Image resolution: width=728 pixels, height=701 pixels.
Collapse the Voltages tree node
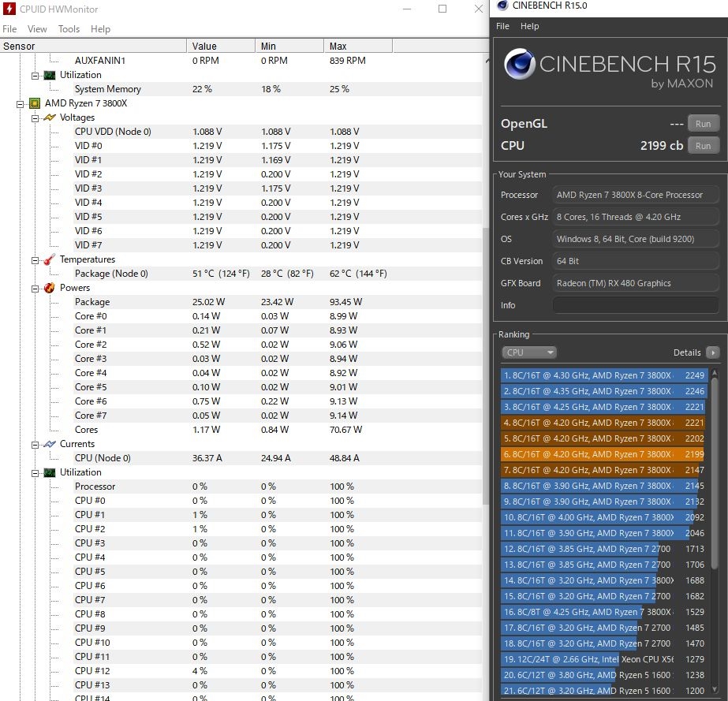[x=35, y=118]
